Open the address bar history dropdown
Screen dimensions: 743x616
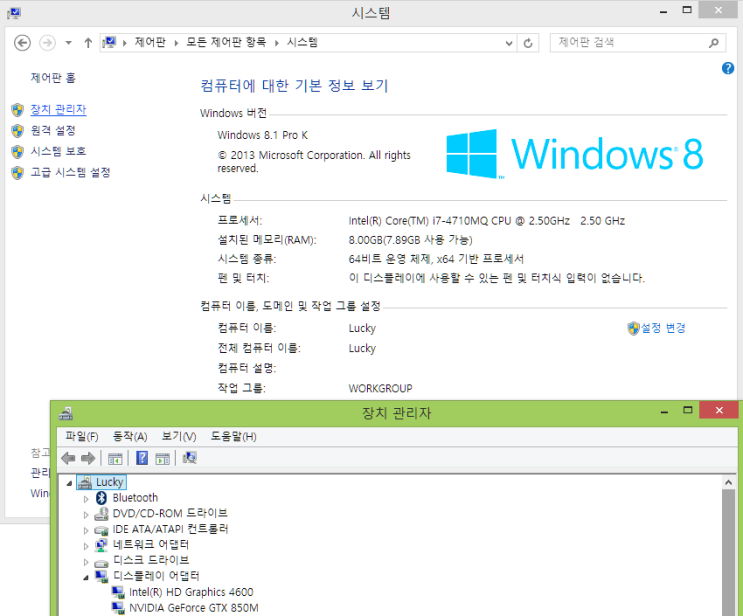509,43
